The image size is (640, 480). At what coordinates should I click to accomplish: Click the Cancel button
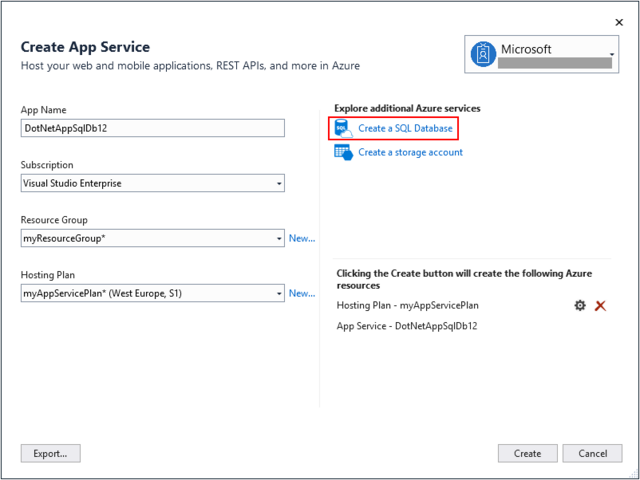point(592,453)
